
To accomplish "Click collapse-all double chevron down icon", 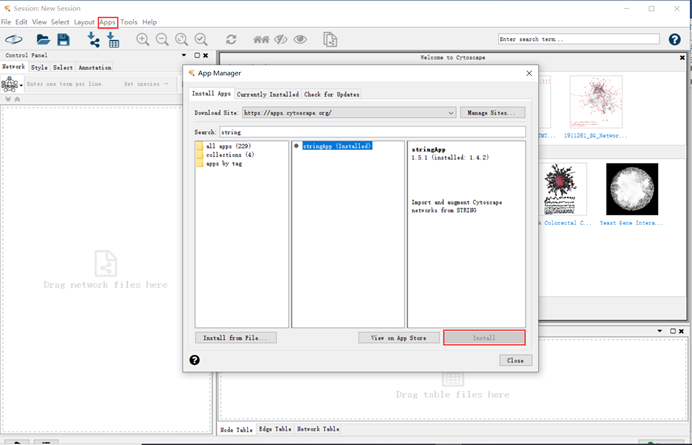I will tap(8, 99).
